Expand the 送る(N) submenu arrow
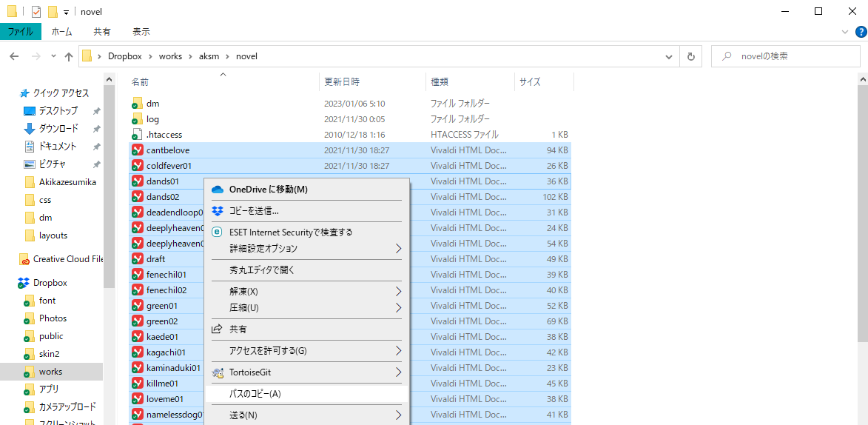Viewport: 868px width, 425px height. click(398, 415)
